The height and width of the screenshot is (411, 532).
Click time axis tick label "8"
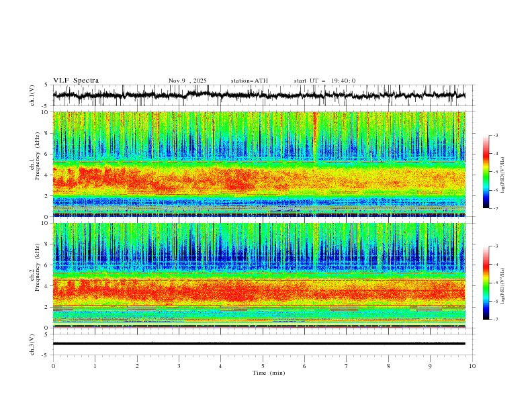388,366
